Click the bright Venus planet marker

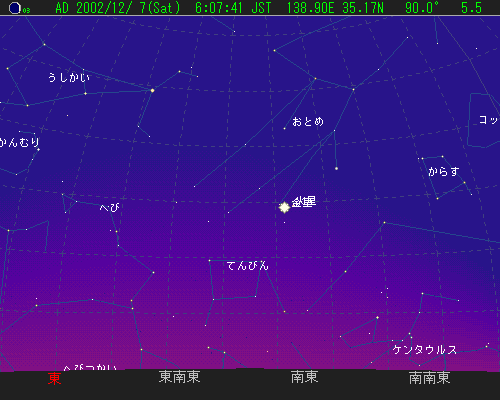284,207
